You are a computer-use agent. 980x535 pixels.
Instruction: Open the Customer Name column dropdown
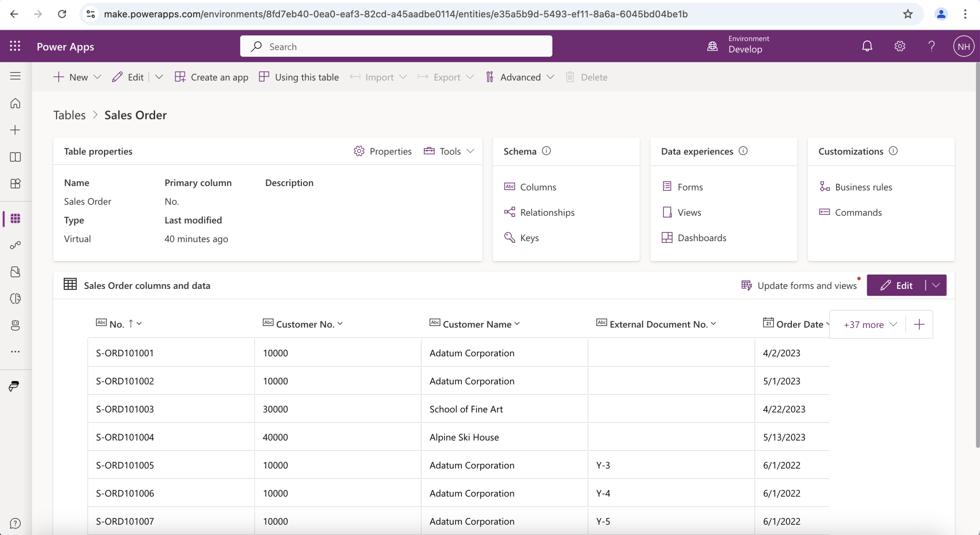pyautogui.click(x=517, y=324)
